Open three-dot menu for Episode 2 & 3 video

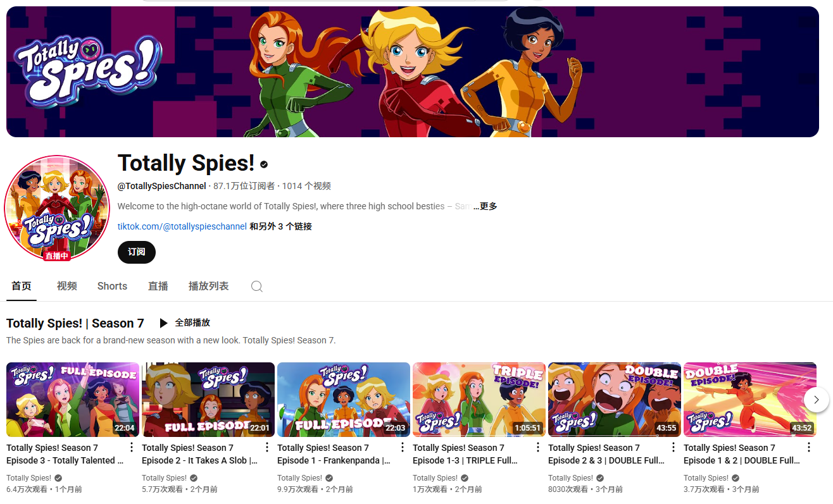(673, 448)
